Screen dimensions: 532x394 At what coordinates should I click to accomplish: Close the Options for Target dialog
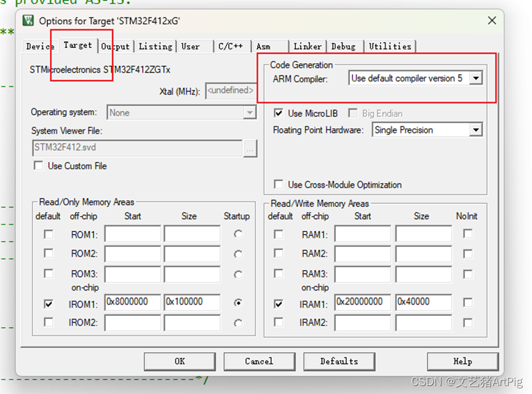coord(491,21)
